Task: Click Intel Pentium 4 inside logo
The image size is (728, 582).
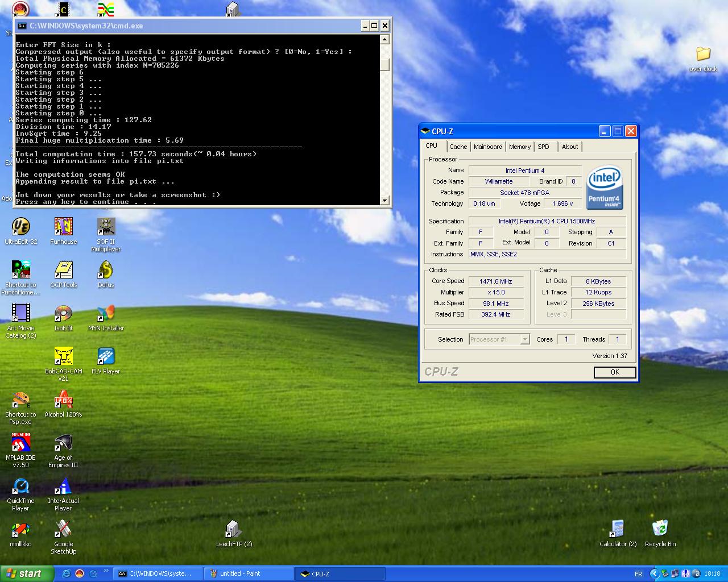Action: 605,188
